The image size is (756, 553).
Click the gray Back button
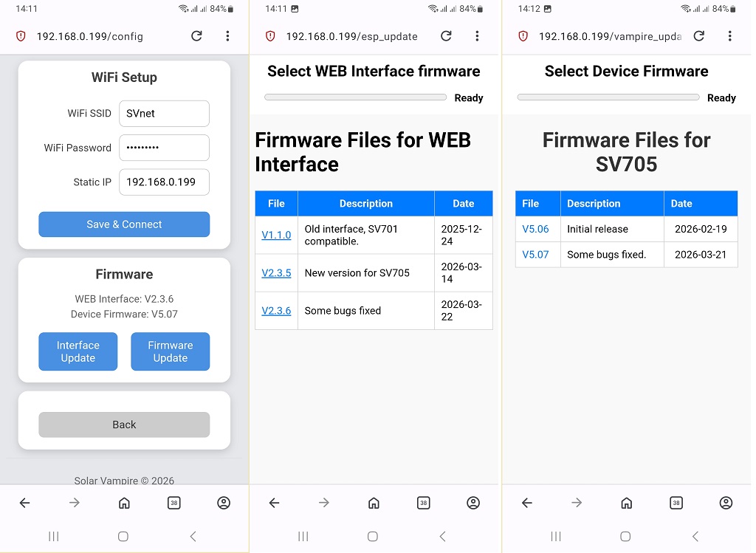tap(124, 425)
